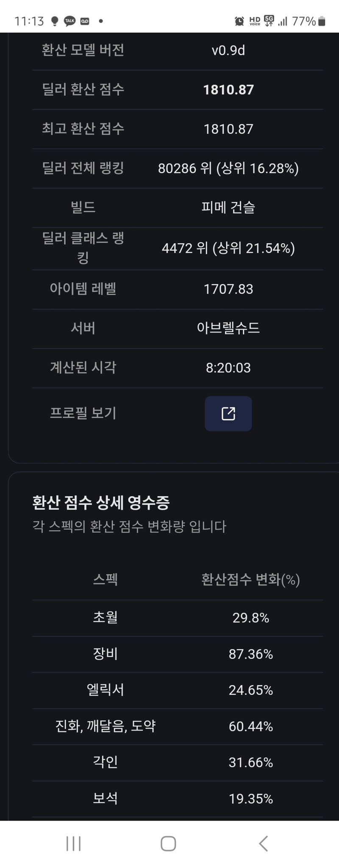
Task: Tap the 아브렐슈드 server value
Action: [228, 328]
